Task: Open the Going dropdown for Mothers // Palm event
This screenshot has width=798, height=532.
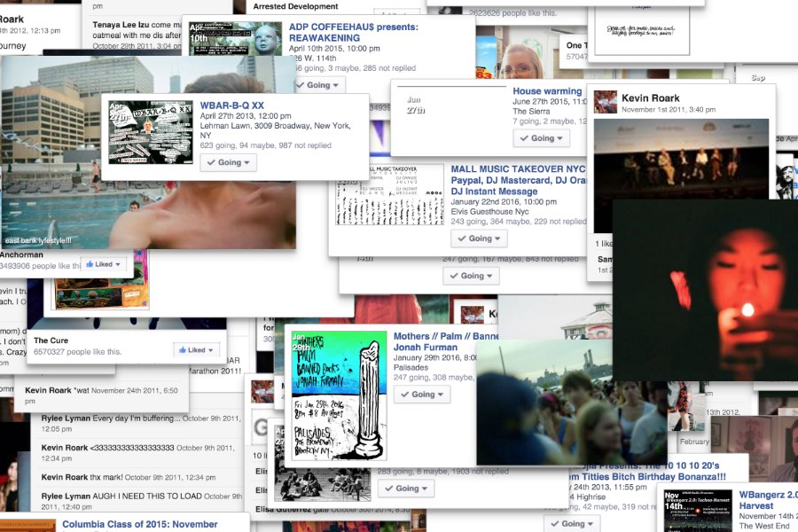Action: (x=422, y=395)
